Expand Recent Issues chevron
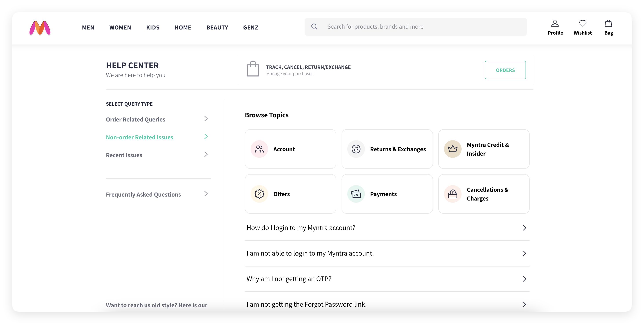This screenshot has height=324, width=644. tap(206, 154)
